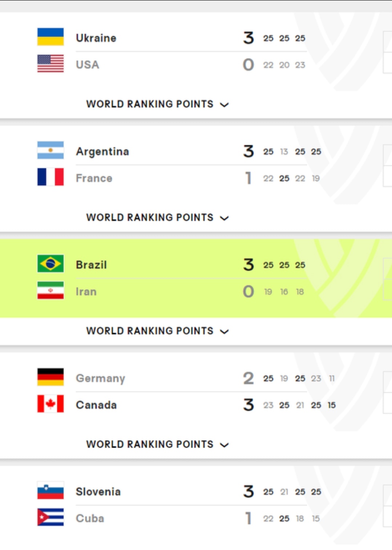Expand World Ranking Points under Argentina vs France
Image resolution: width=392 pixels, height=550 pixels.
tap(157, 218)
